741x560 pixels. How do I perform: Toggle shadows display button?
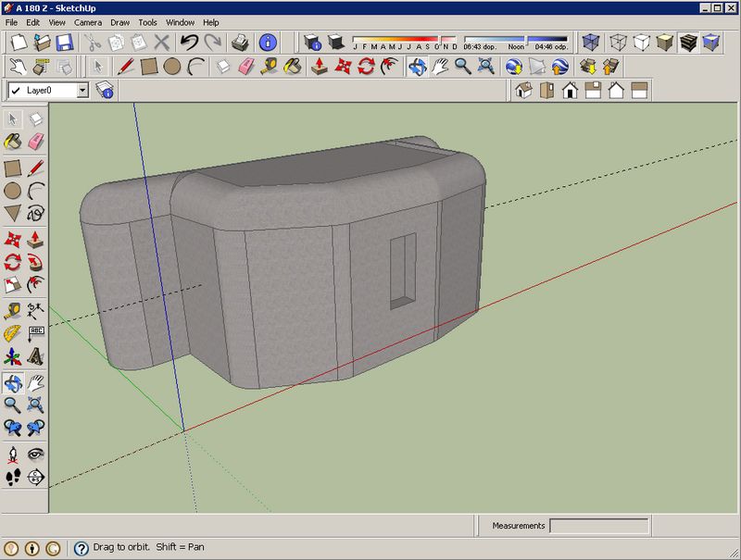(335, 42)
